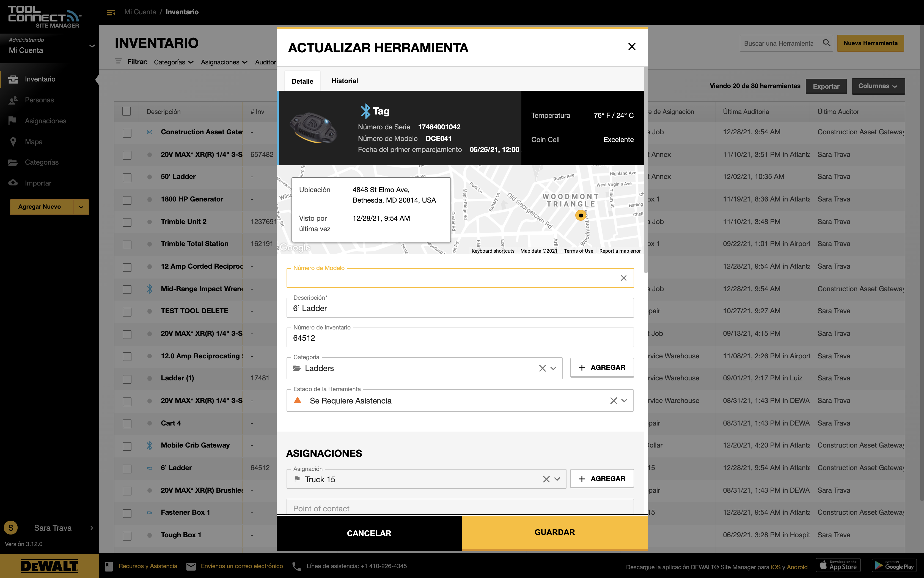This screenshot has height=578, width=924.
Task: Expand the Asignación dropdown chevron
Action: click(x=557, y=479)
